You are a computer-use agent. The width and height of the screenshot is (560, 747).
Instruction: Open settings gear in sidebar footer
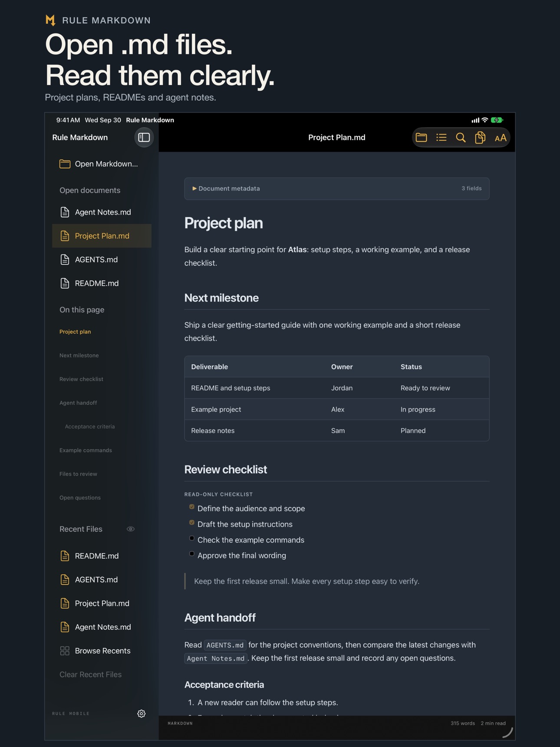[141, 714]
